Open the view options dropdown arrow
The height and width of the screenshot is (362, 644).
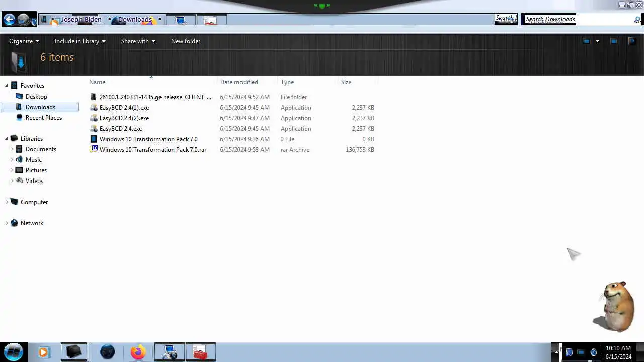pyautogui.click(x=597, y=41)
